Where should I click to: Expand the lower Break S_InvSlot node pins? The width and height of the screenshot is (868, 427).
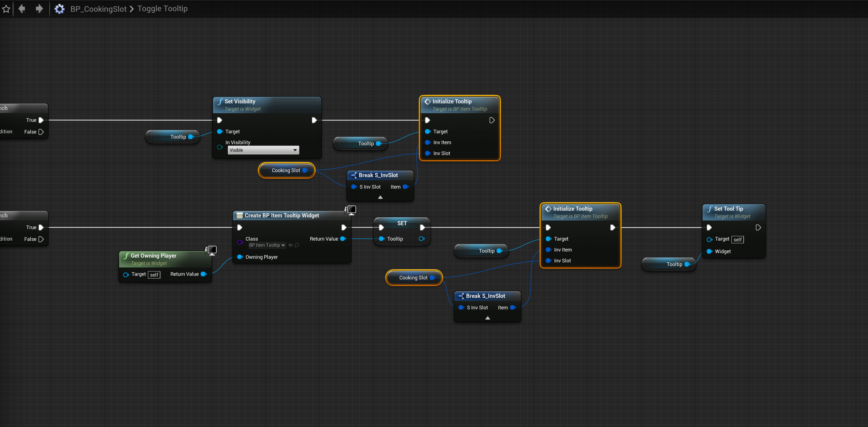point(487,318)
